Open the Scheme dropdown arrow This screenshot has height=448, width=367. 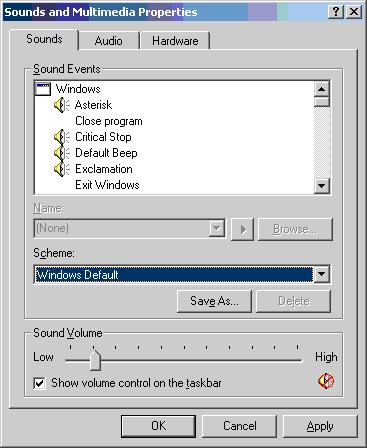(x=321, y=274)
